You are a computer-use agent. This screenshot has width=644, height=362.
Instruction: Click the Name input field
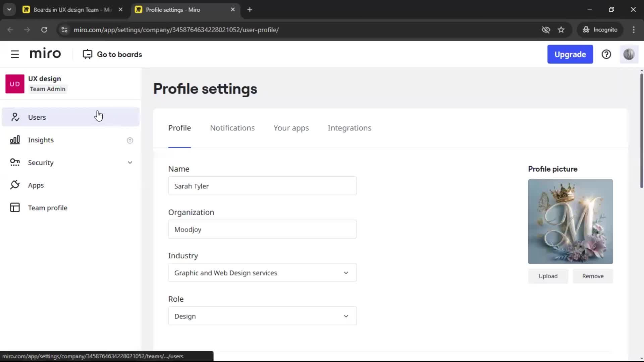(262, 186)
